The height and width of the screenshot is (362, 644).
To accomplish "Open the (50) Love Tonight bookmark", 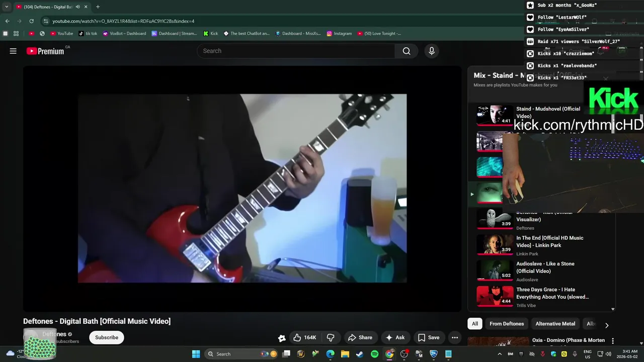I will click(379, 34).
